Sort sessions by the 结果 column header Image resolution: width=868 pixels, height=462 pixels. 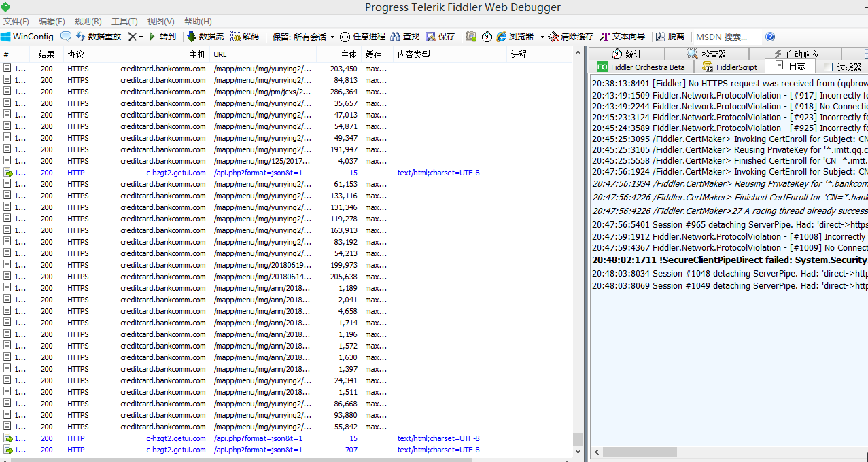point(46,54)
